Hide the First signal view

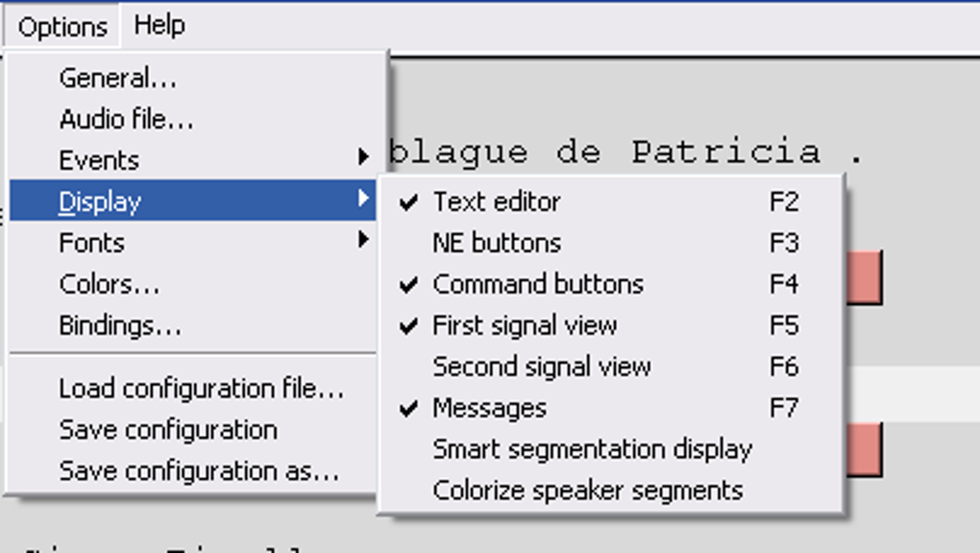point(525,325)
